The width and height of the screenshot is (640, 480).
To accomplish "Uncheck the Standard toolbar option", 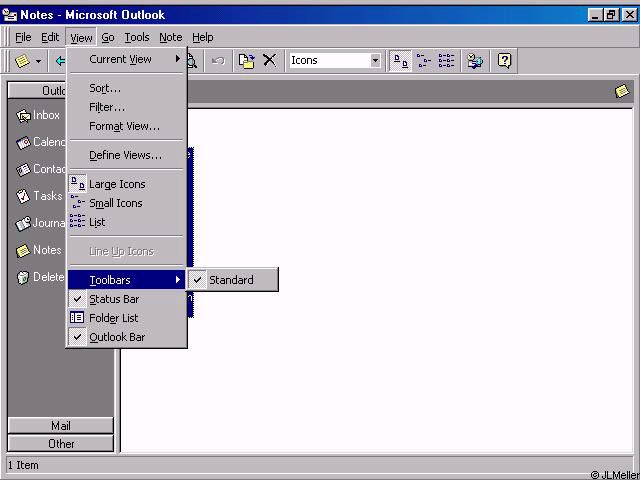I will tap(232, 280).
